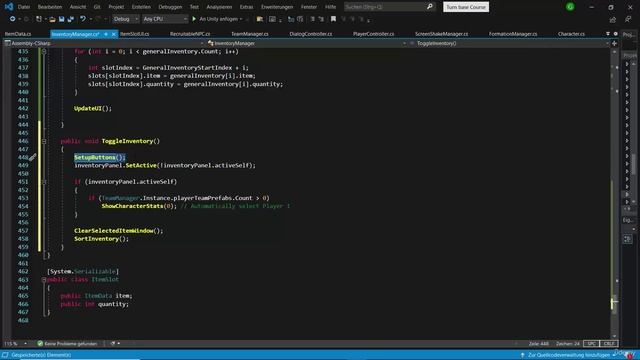The width and height of the screenshot is (640, 360).
Task: Open the Git menu
Action: (x=97, y=7)
